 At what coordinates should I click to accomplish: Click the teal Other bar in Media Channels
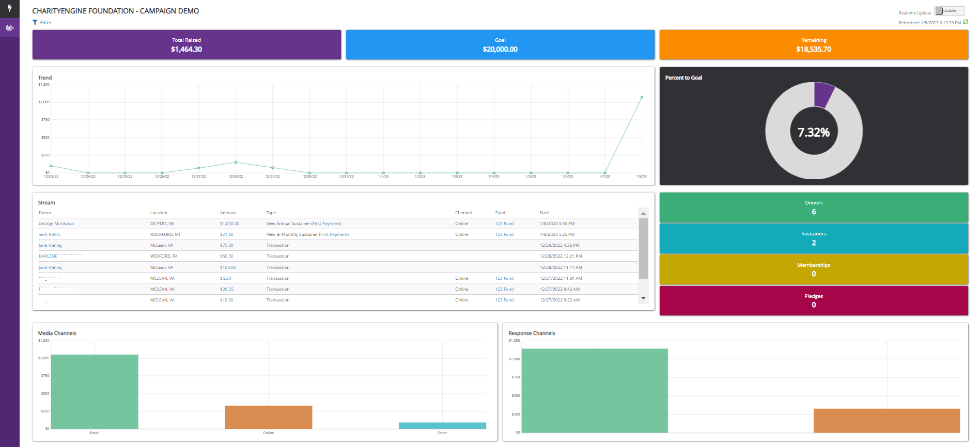coord(442,426)
